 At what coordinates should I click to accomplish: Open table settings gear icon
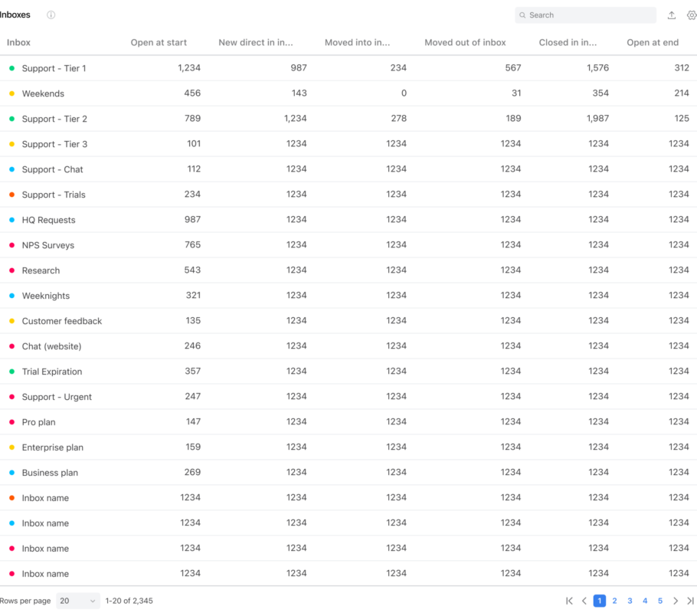click(x=691, y=15)
